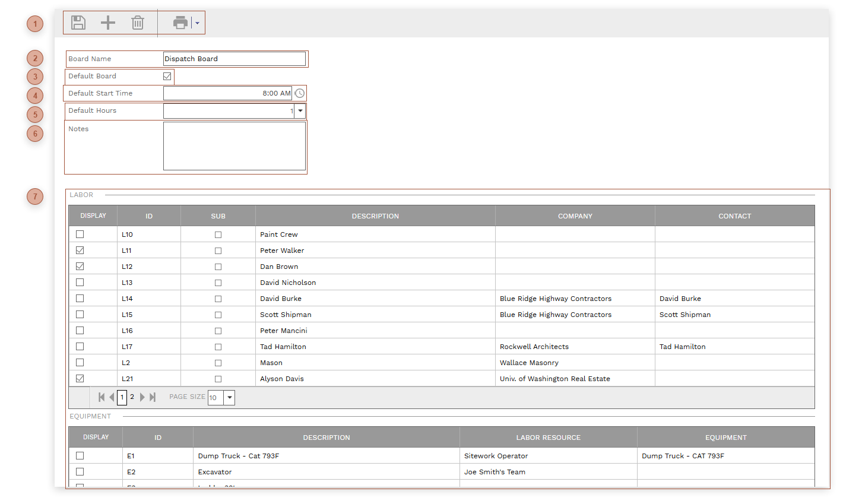This screenshot has height=504, width=843.
Task: Select the Notes text area
Action: pyautogui.click(x=234, y=145)
